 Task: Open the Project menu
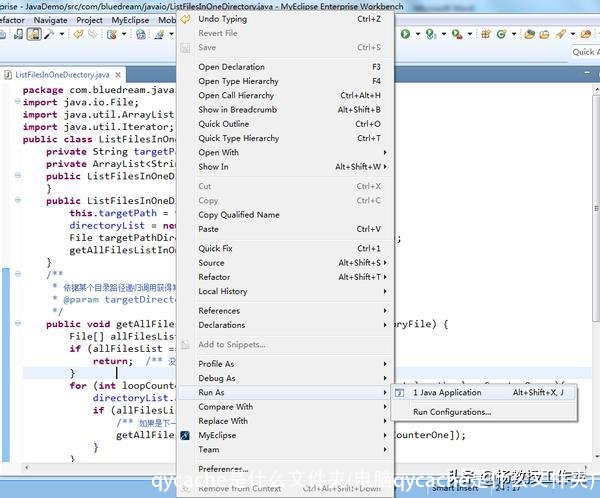(x=90, y=20)
